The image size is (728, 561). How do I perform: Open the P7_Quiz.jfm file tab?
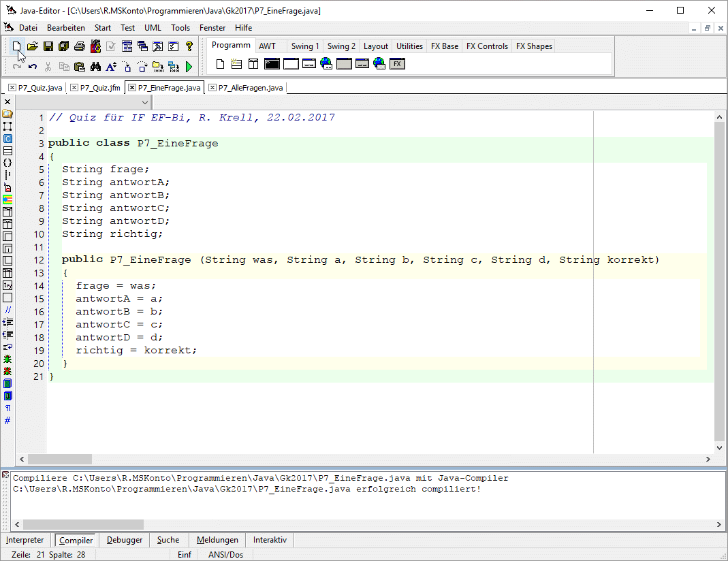coord(99,88)
